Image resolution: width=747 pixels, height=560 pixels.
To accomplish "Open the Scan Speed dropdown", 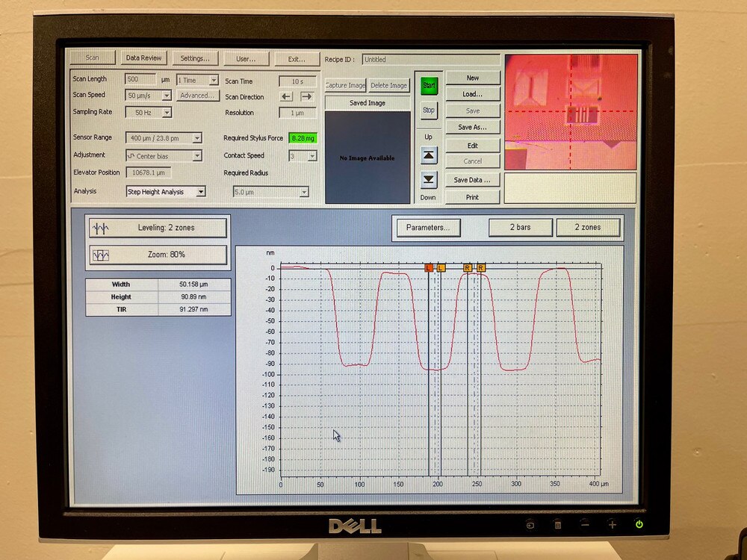I will [x=167, y=96].
